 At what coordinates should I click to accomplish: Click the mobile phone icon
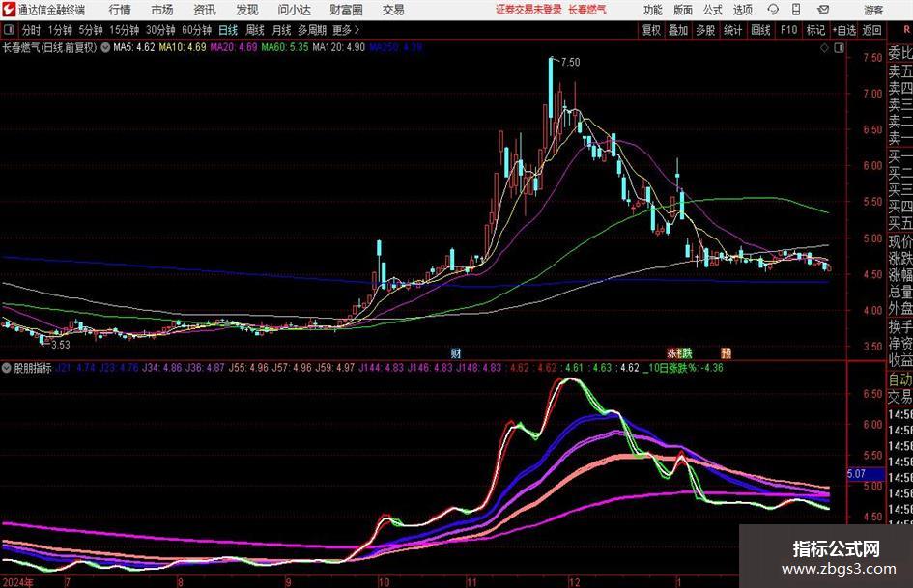coord(796,10)
